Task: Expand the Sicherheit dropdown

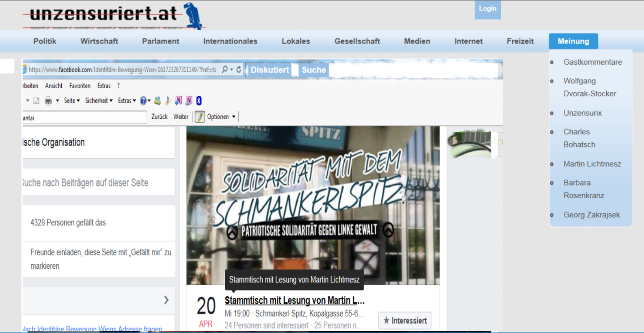Action: point(99,101)
